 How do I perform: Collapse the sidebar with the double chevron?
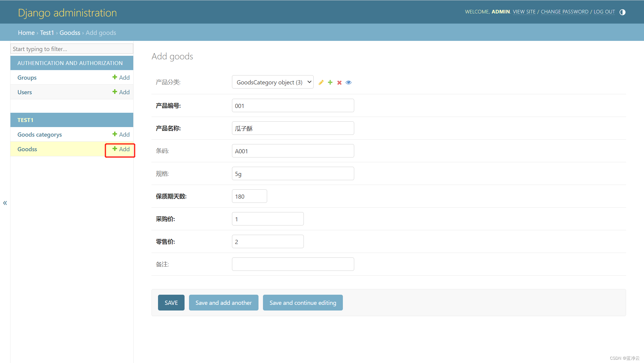click(5, 203)
